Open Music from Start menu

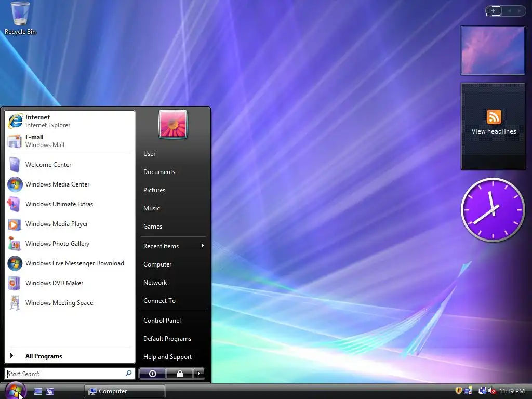(x=151, y=208)
